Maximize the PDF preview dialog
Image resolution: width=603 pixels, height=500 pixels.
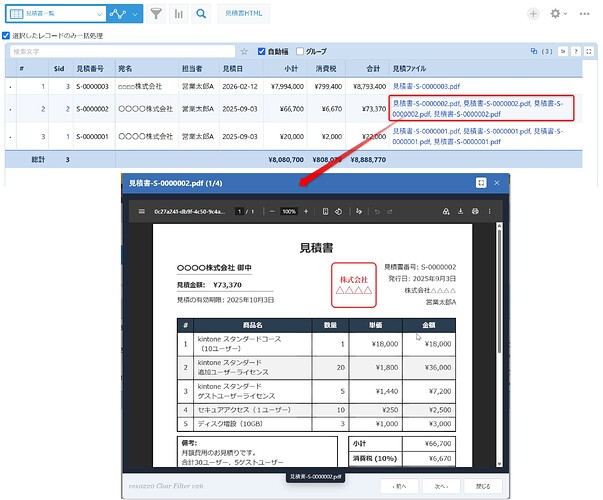click(481, 183)
